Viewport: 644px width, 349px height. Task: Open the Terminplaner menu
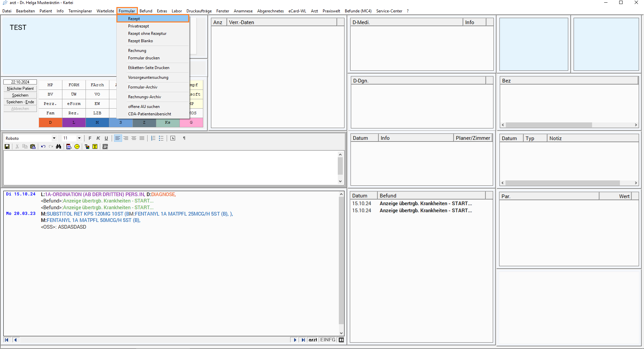point(80,11)
